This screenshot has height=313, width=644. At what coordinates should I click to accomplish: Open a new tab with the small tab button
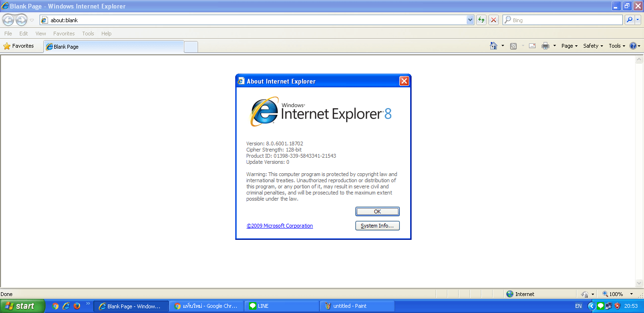click(191, 47)
